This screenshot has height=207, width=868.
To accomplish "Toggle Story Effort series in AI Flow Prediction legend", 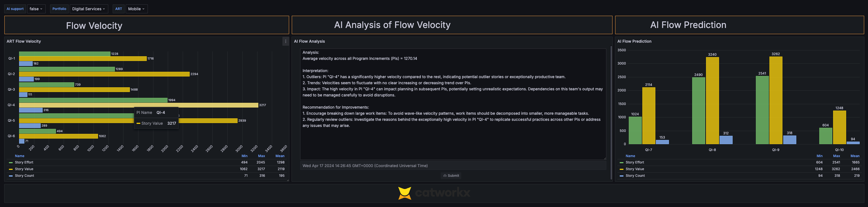I will (x=635, y=162).
